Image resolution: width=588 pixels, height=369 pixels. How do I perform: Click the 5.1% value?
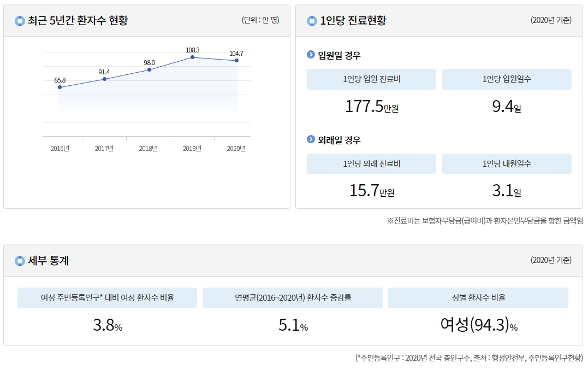tap(293, 325)
